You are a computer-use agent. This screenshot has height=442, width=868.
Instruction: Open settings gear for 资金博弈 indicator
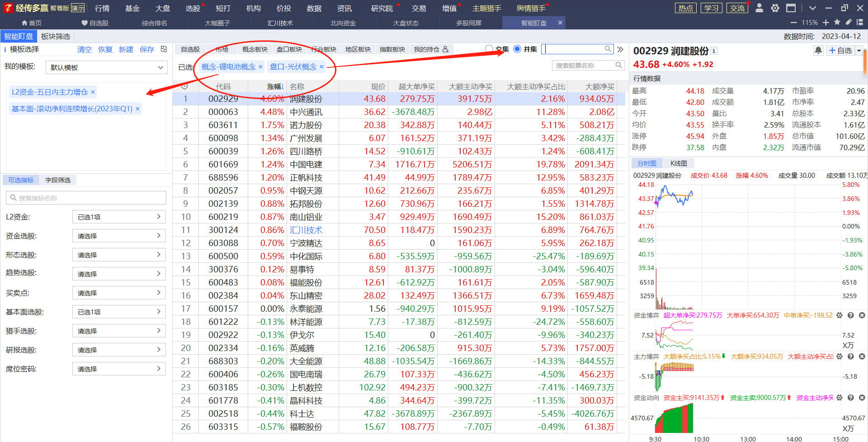(x=840, y=315)
